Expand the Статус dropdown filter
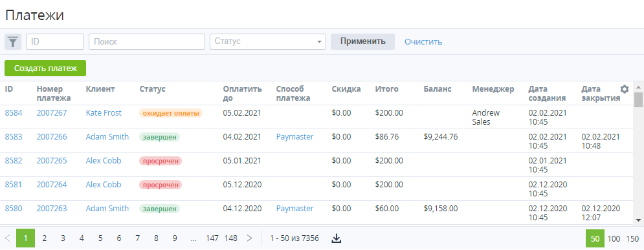The image size is (644, 250). click(x=268, y=42)
